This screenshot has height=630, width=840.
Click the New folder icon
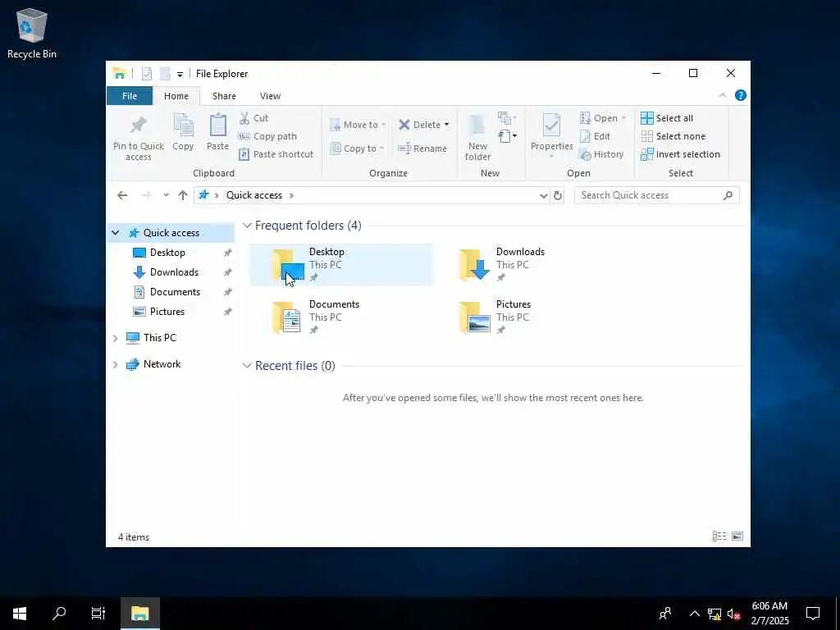[x=477, y=125]
